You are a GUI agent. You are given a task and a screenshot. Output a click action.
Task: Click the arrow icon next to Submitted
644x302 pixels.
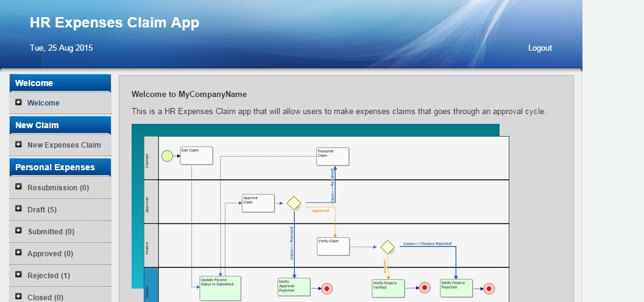pos(18,231)
